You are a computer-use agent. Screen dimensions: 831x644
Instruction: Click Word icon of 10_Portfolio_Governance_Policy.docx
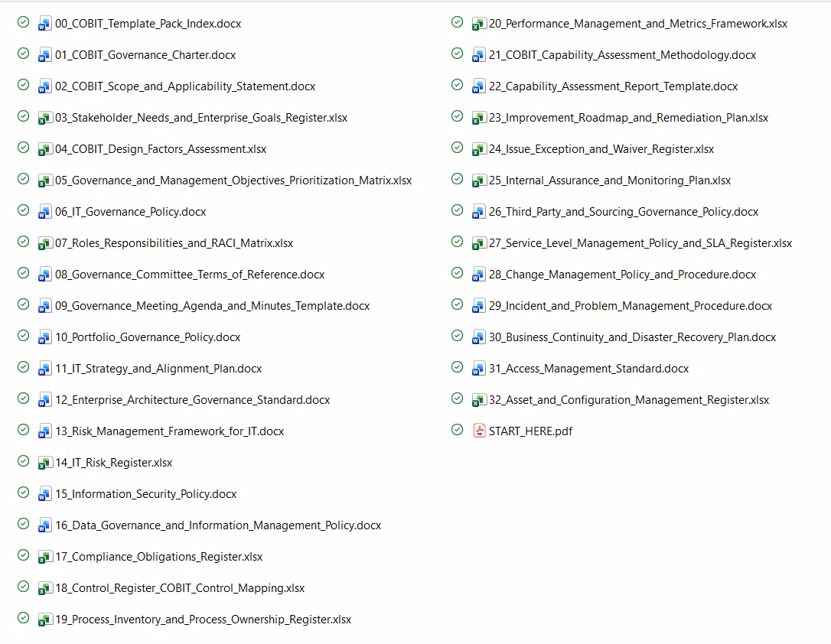(x=44, y=337)
